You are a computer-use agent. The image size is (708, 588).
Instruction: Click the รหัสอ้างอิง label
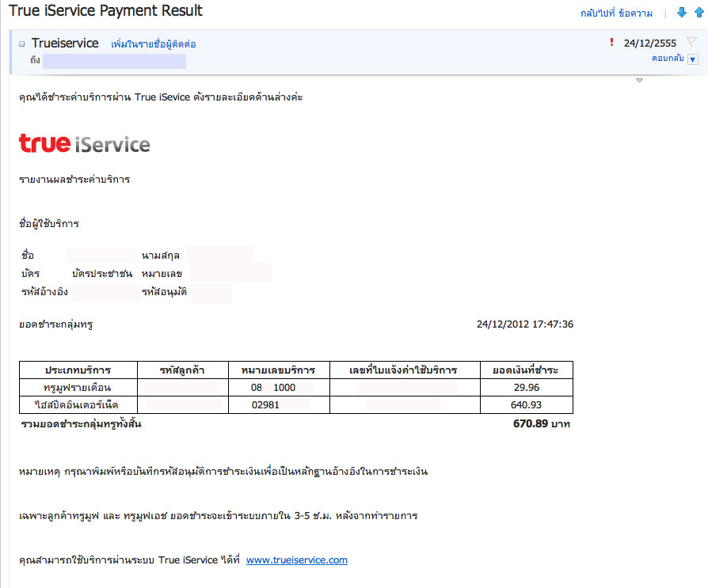tap(44, 291)
